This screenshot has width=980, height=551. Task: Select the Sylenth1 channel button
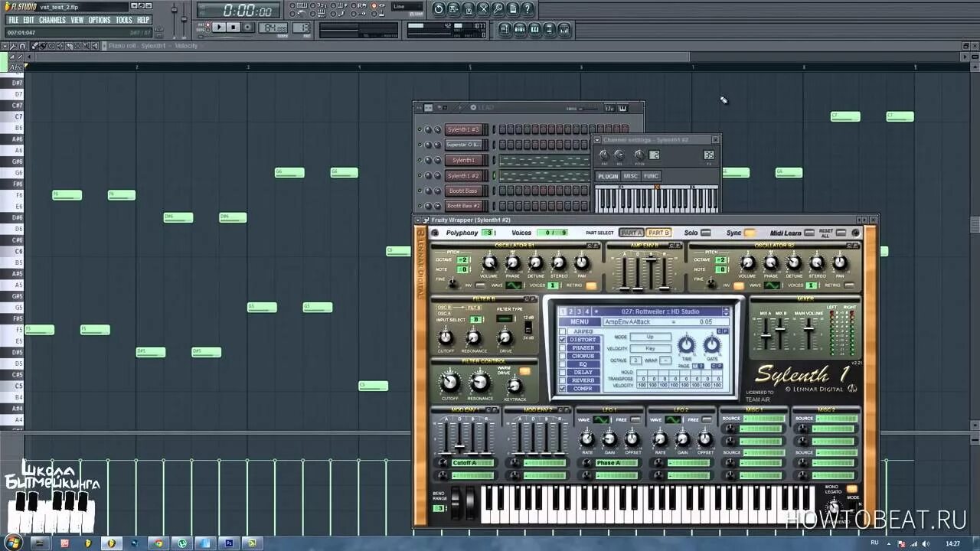(x=463, y=160)
